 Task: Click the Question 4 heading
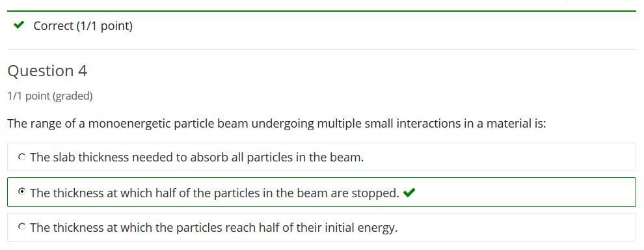[47, 71]
